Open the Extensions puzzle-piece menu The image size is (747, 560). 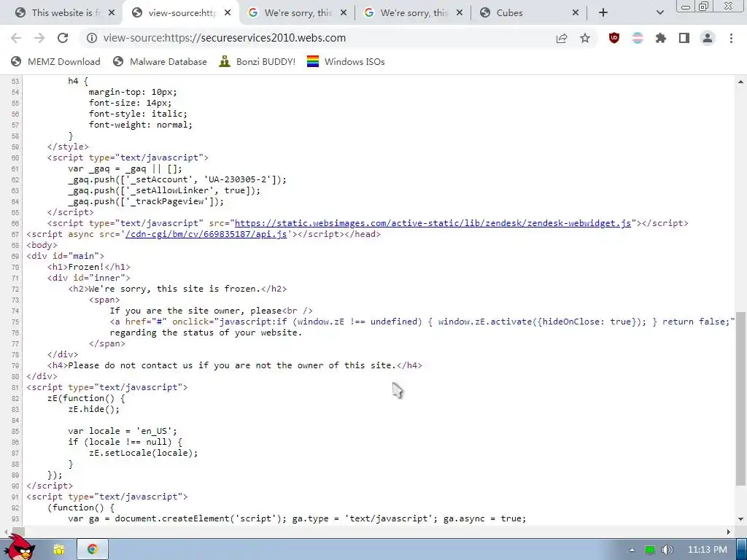point(661,38)
